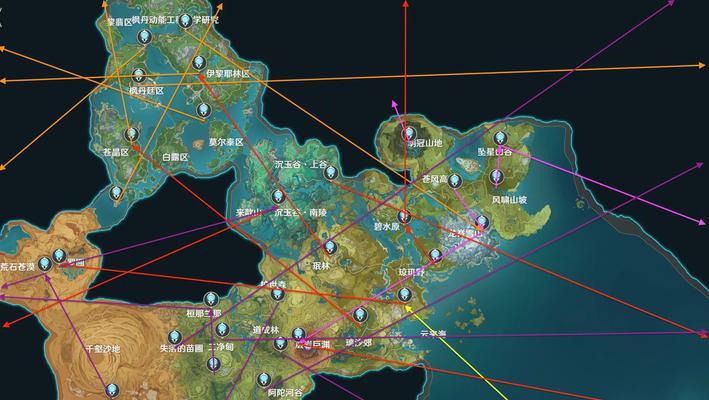Viewport: 709px width, 400px height.
Task: Click the statue icon above 珉林
Action: pos(330,247)
